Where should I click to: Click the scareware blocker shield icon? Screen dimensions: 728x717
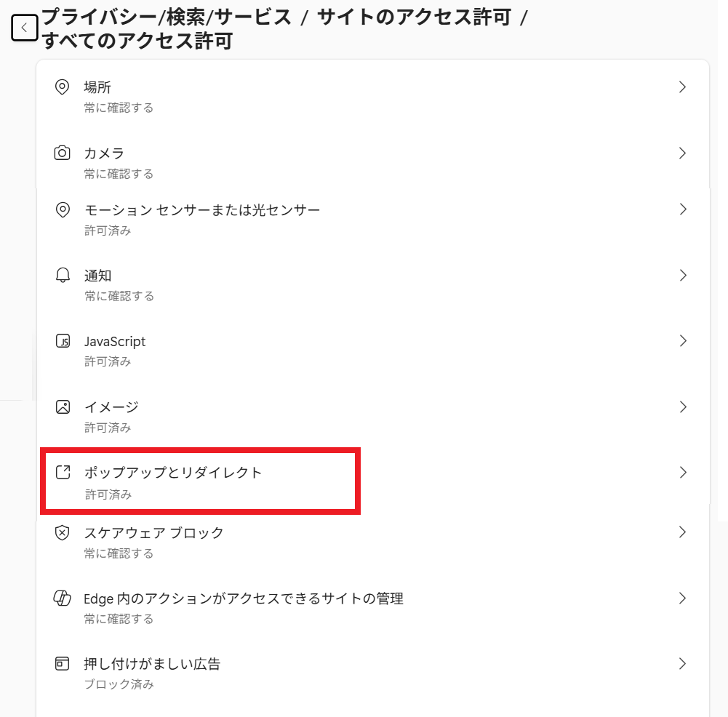pos(63,533)
